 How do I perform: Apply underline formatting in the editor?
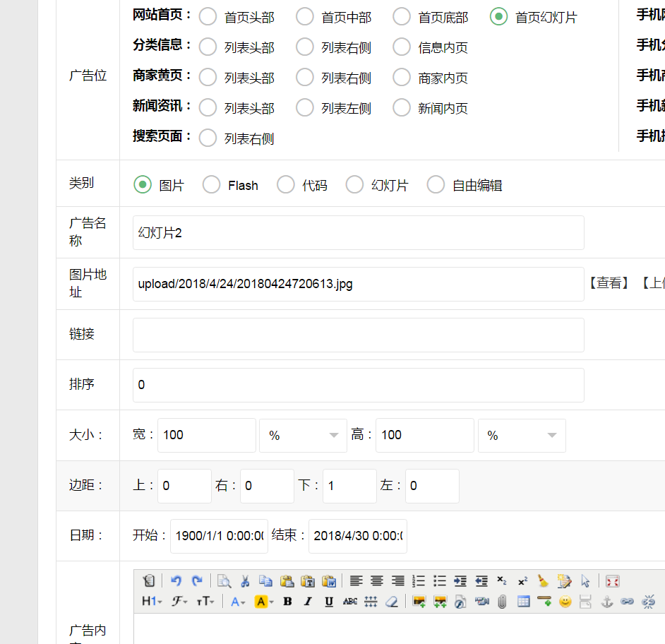coord(329,602)
